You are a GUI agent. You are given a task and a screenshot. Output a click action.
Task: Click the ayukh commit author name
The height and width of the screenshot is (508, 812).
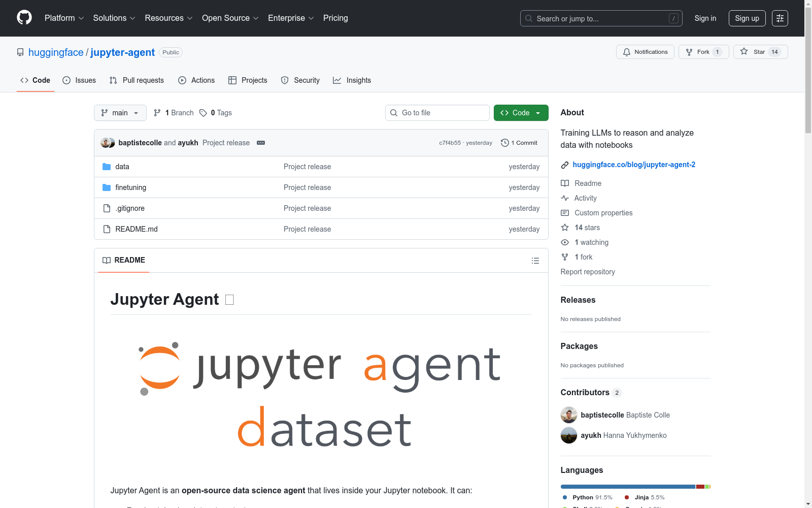tap(188, 143)
